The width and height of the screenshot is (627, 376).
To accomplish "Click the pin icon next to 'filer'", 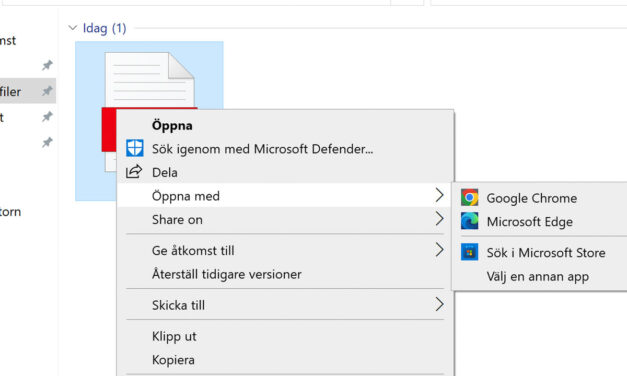I will coord(47,91).
